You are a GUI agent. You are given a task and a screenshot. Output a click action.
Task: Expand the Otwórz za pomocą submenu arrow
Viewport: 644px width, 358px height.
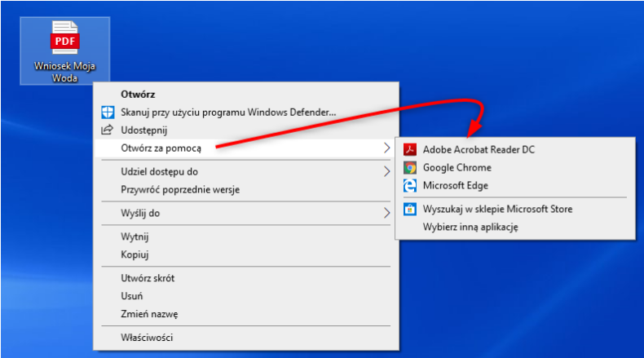click(386, 148)
